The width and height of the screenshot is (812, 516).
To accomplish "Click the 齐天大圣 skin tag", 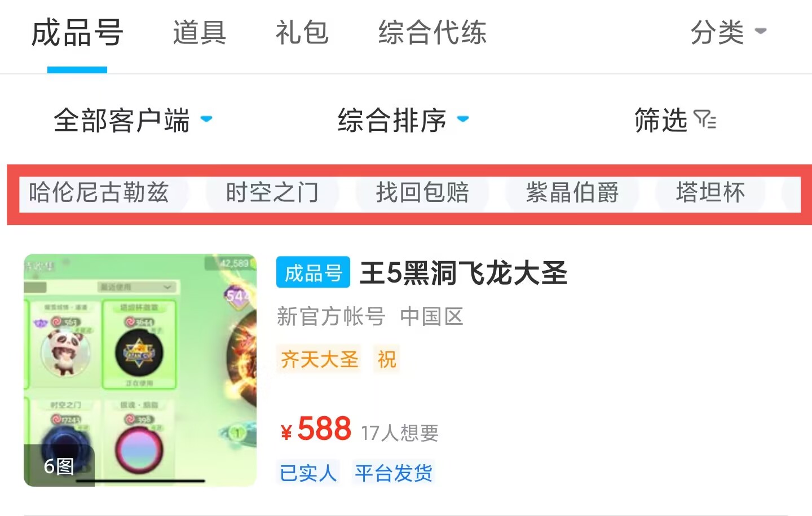I will click(x=319, y=359).
